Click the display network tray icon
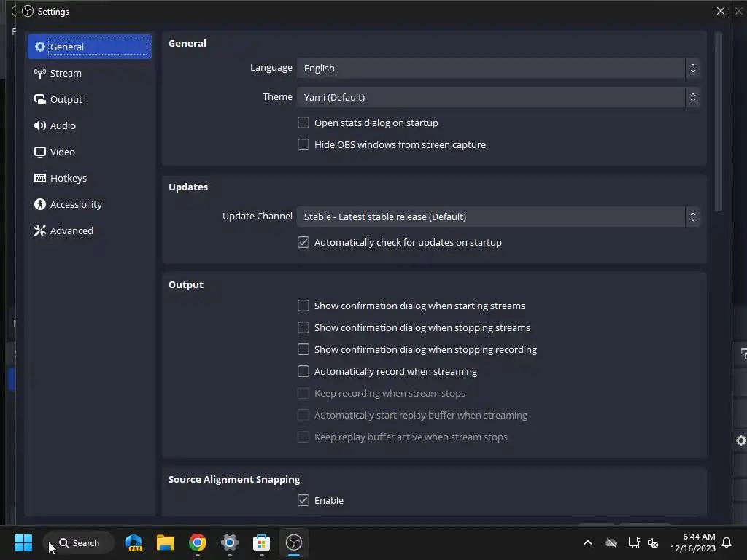747x560 pixels. point(634,542)
